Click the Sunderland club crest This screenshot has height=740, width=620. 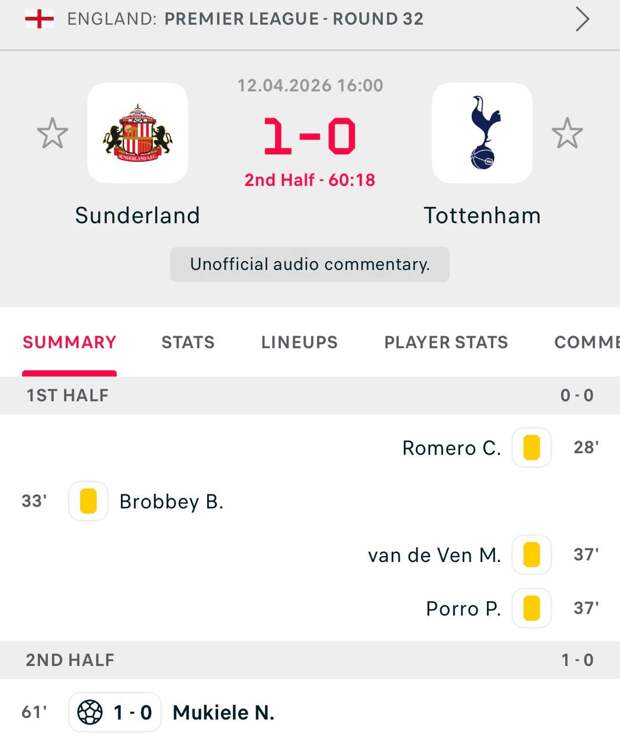pyautogui.click(x=137, y=133)
